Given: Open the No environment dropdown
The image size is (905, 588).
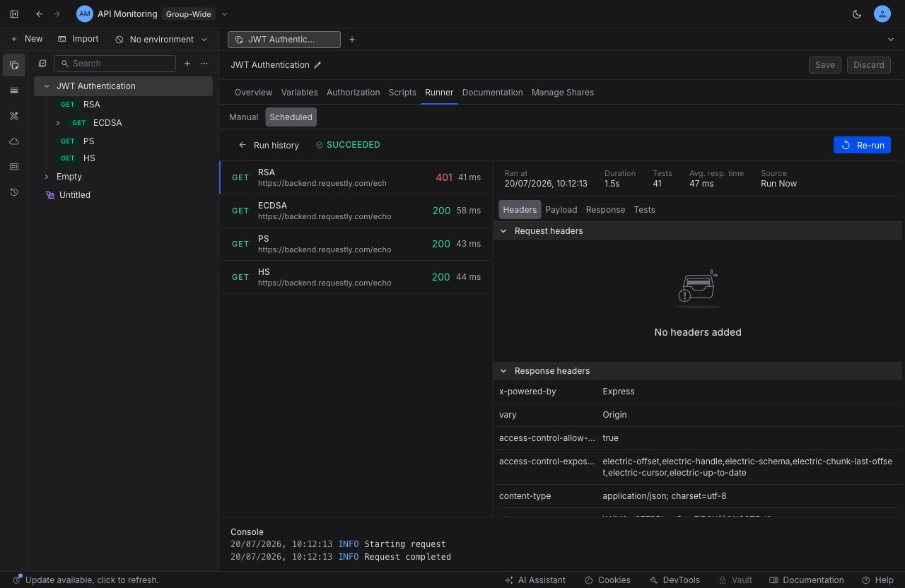Looking at the screenshot, I should tap(161, 40).
